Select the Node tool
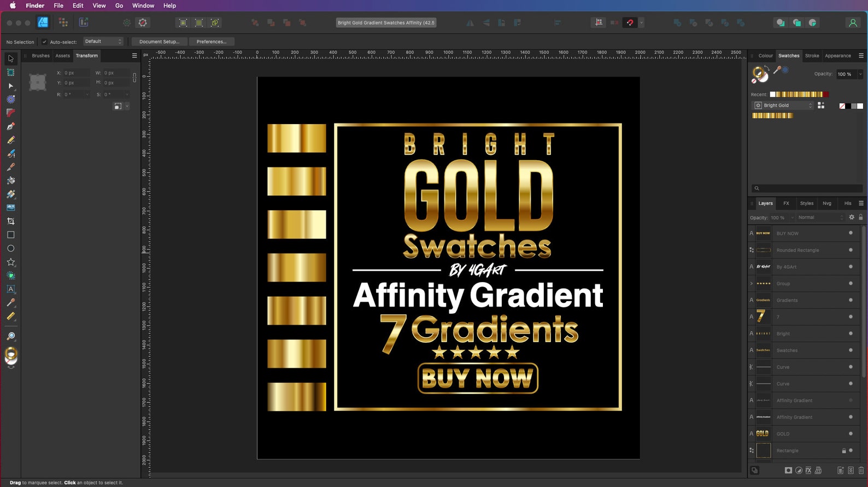Image resolution: width=868 pixels, height=487 pixels. tap(10, 86)
